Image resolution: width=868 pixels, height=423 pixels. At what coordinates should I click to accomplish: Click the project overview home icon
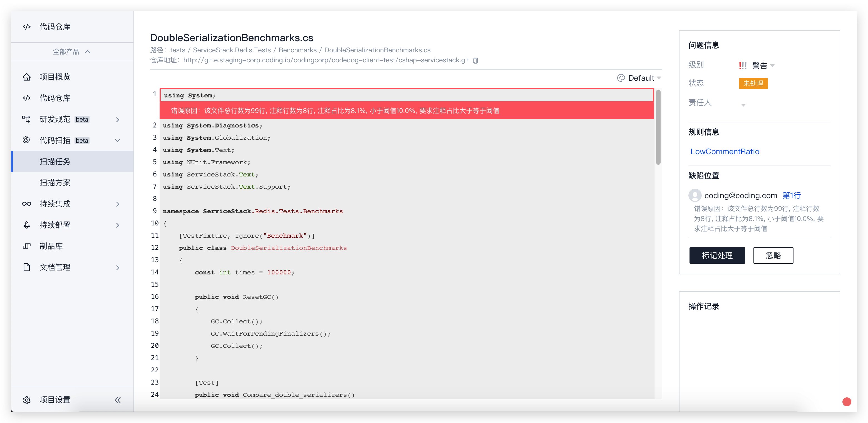tap(27, 77)
